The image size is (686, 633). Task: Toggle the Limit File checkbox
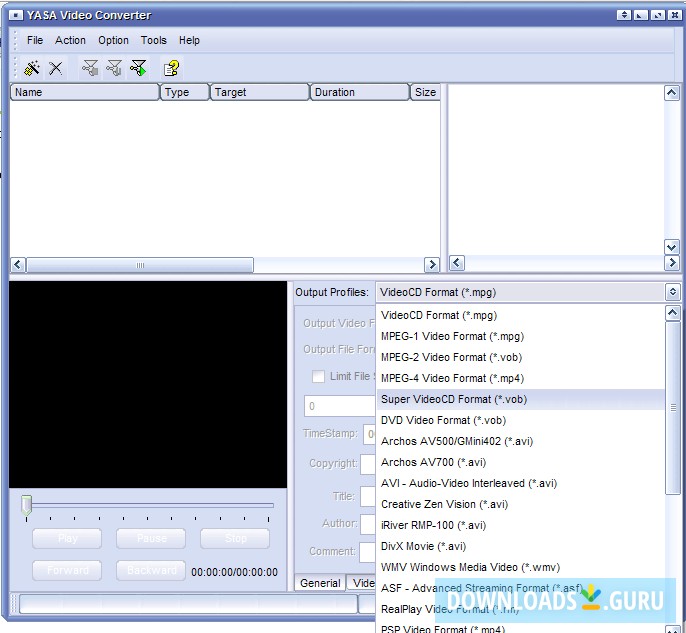[x=318, y=376]
